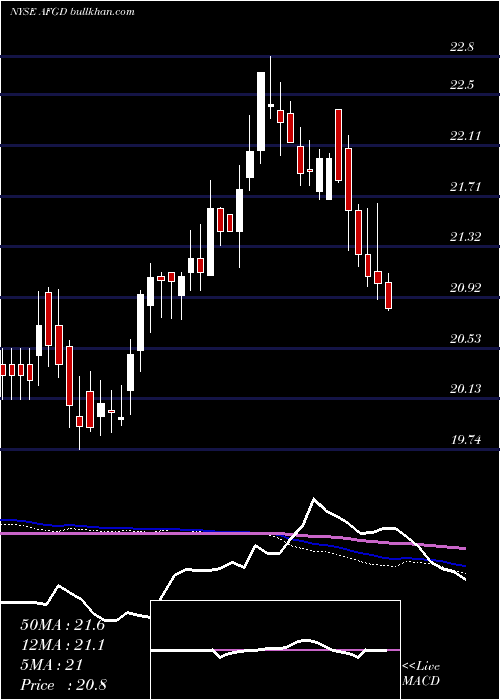Click the 20.13 price axis label
Viewport: 500px width, 700px height.
point(465,388)
